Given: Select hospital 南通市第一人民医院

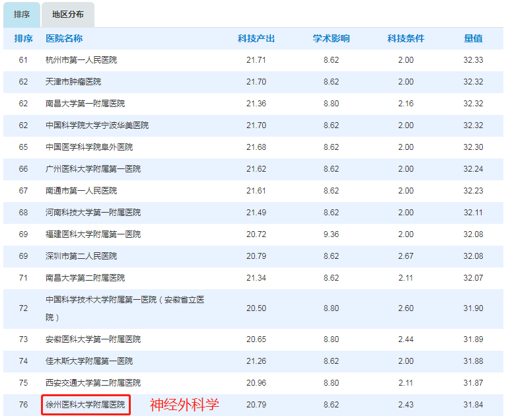Looking at the screenshot, I should [x=81, y=191].
